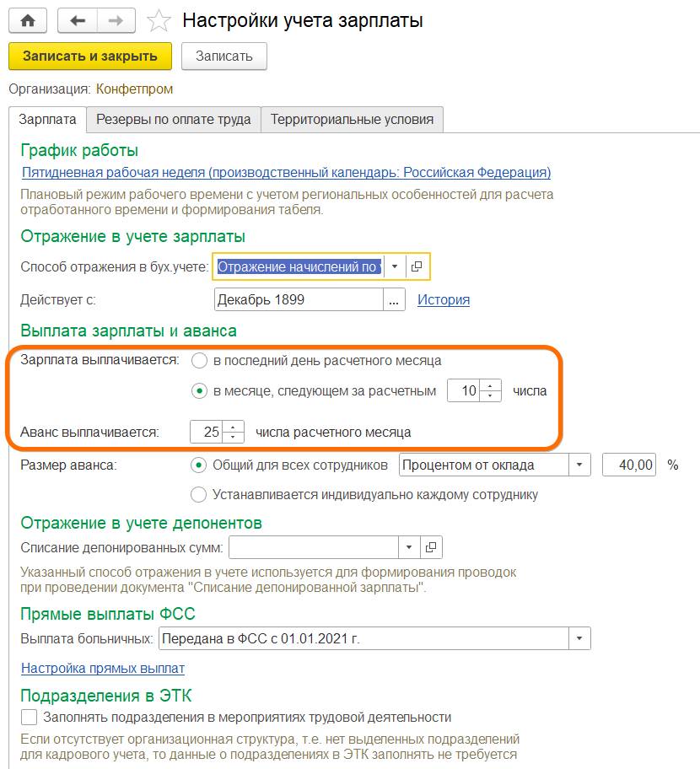Go forward with the right arrow
The height and width of the screenshot is (769, 700).
tap(118, 20)
